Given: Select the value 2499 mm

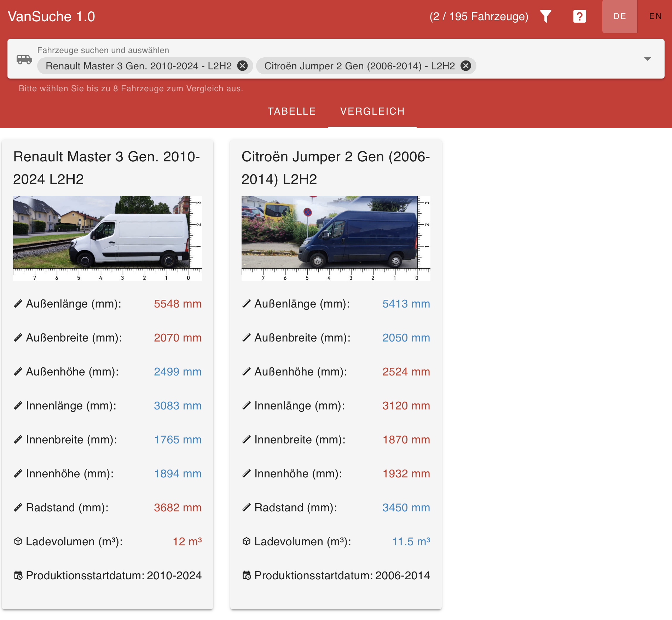Looking at the screenshot, I should coord(178,372).
